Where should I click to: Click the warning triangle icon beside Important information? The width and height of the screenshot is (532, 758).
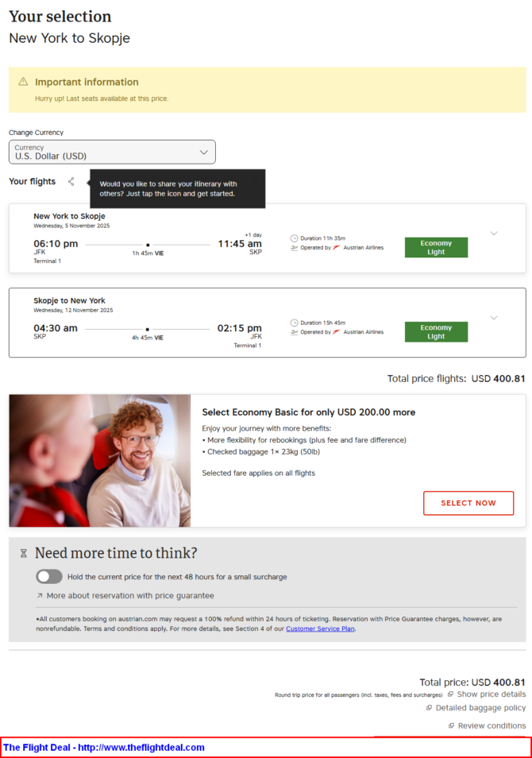click(23, 82)
